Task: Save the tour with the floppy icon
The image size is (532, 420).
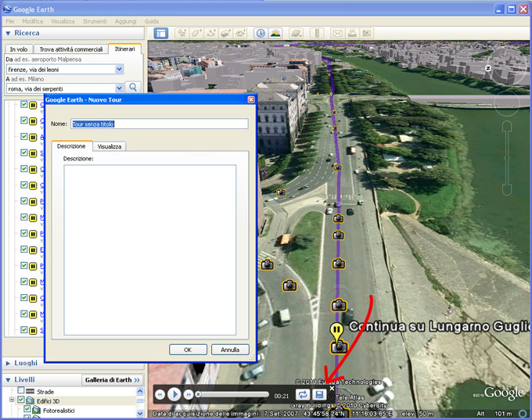Action: coord(319,394)
